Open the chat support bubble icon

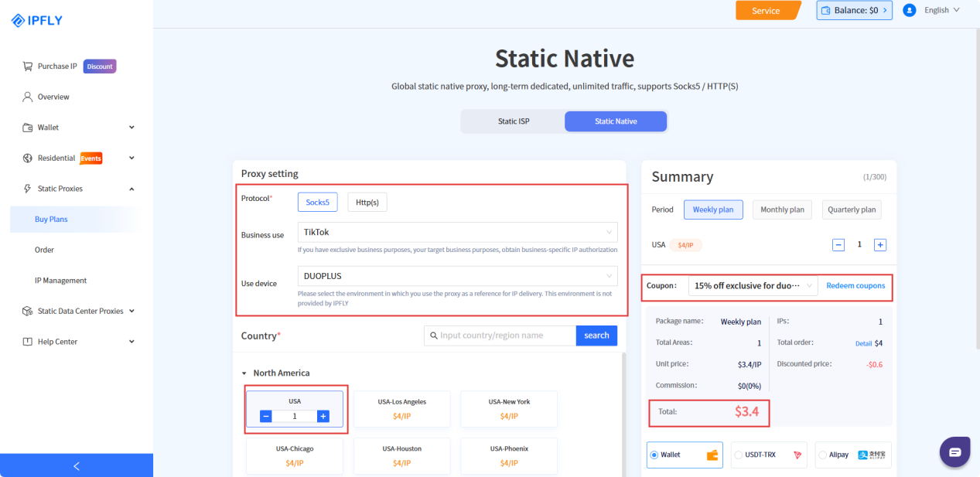pos(954,451)
